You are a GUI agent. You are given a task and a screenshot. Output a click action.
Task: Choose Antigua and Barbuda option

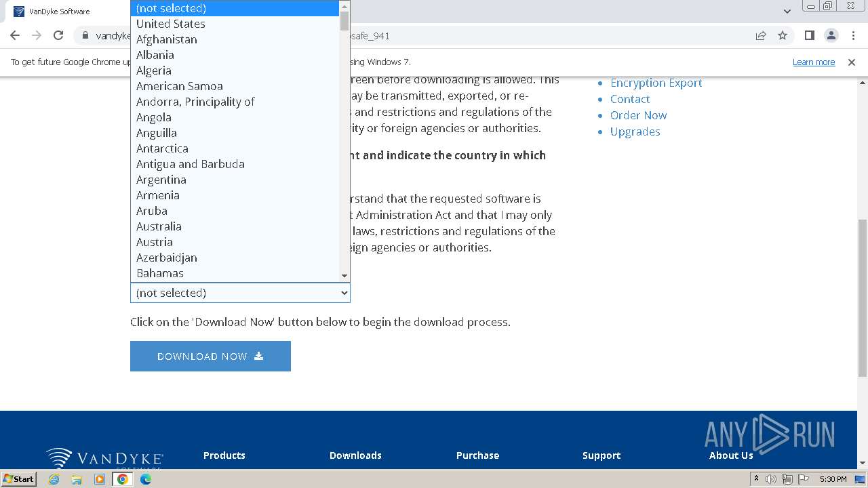235,164
